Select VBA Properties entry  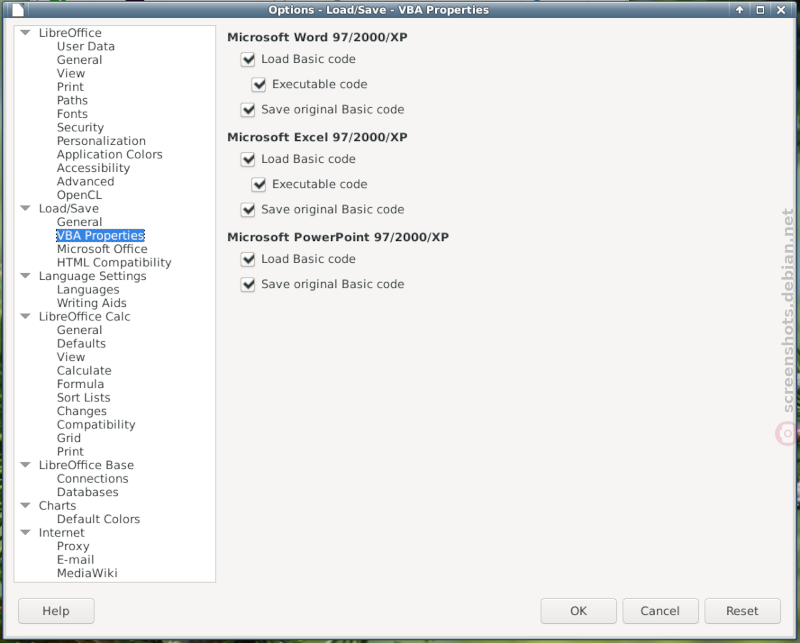point(101,235)
